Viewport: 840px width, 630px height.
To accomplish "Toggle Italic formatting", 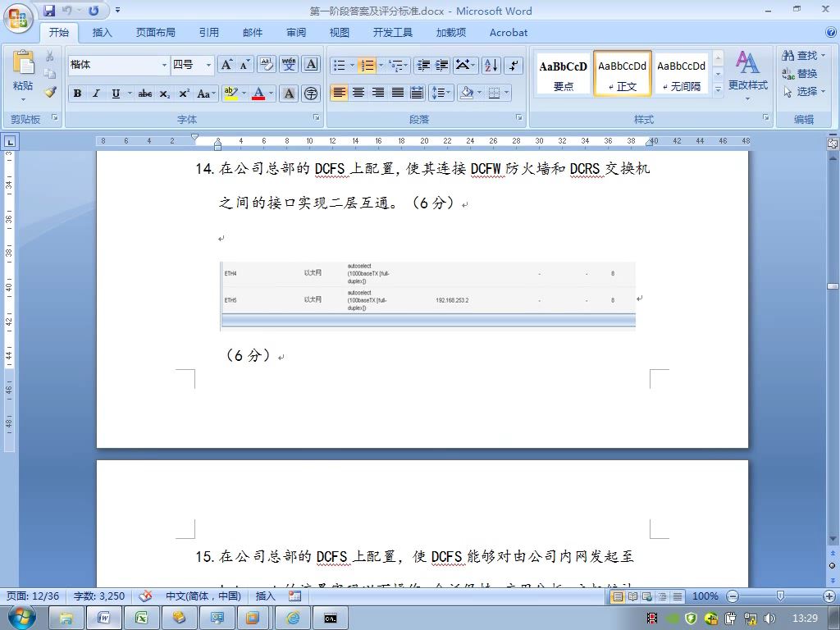I will pos(97,94).
